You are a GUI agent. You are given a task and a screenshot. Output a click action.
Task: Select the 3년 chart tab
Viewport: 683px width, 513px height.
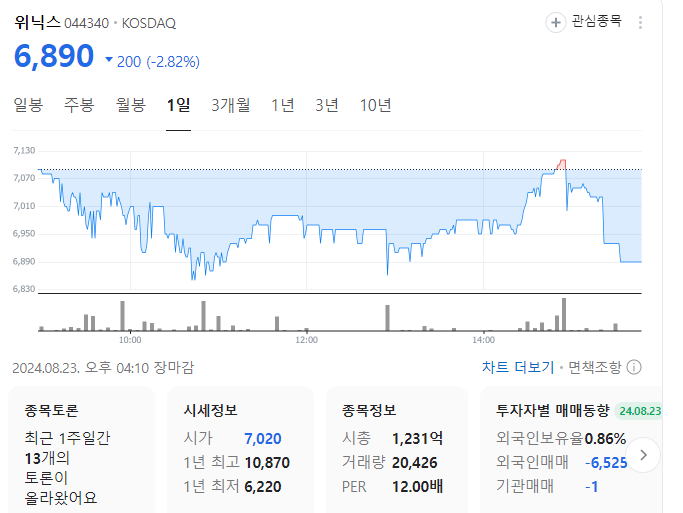coord(327,105)
